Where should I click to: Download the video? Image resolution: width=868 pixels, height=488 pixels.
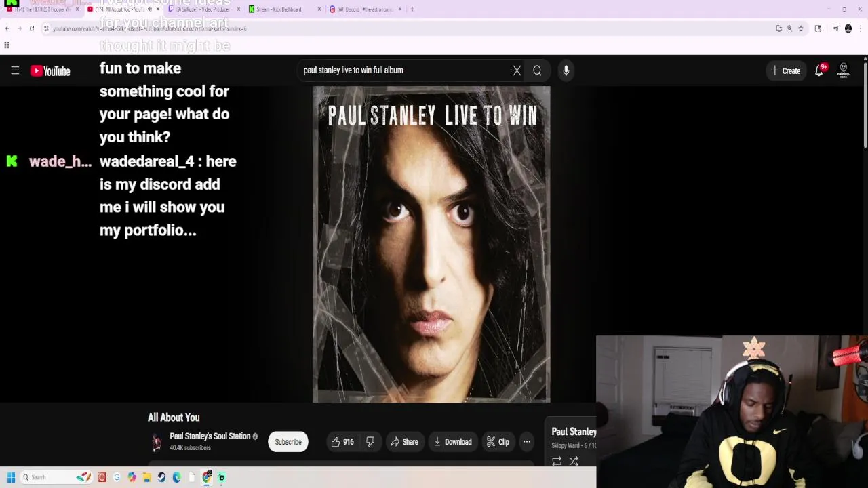(453, 442)
